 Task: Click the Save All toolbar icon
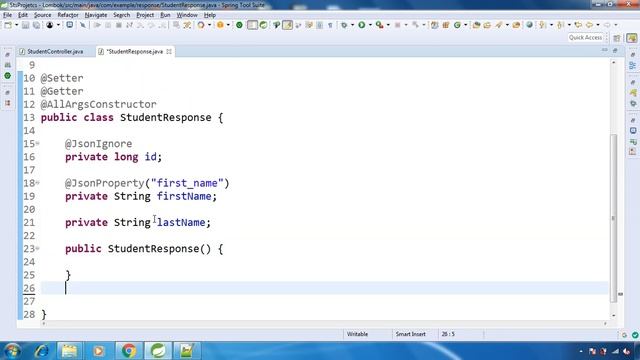point(36,25)
